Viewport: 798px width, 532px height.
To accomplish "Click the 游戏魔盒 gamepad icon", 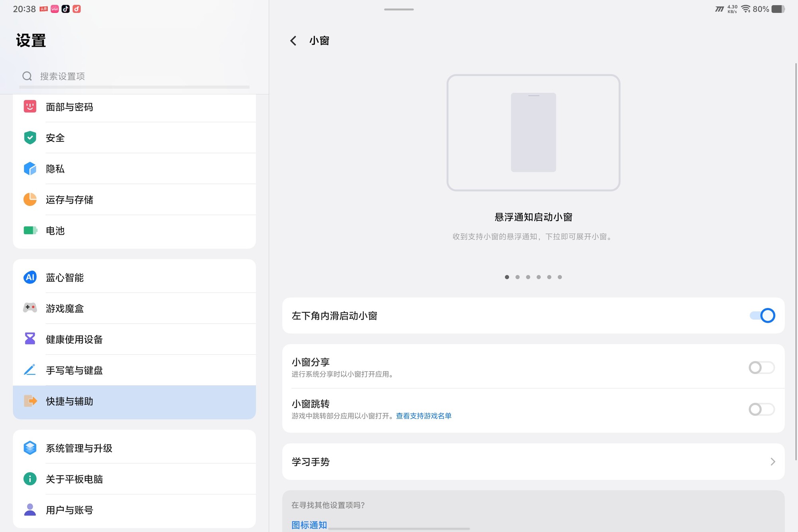I will [x=30, y=308].
